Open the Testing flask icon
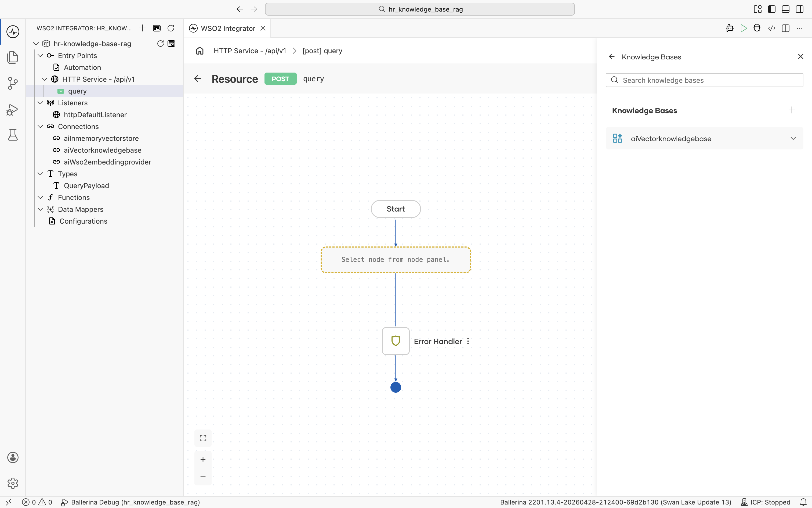Viewport: 812px width, 508px height. pyautogui.click(x=13, y=135)
